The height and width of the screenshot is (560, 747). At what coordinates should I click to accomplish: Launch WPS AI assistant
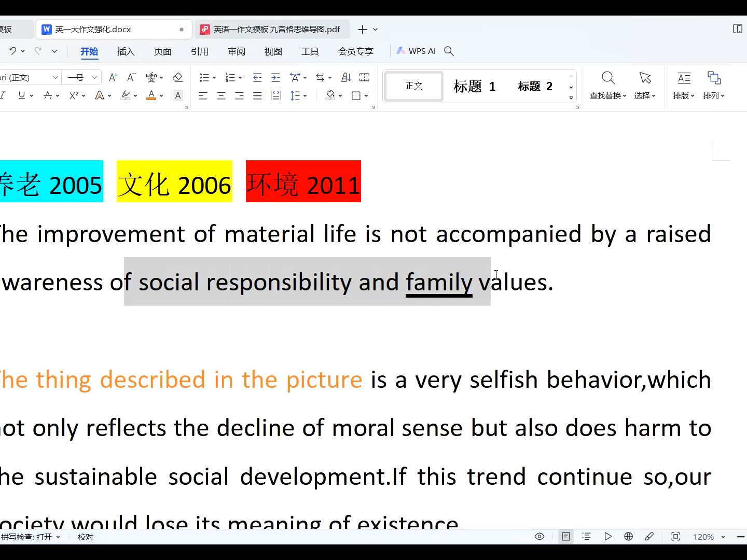416,51
